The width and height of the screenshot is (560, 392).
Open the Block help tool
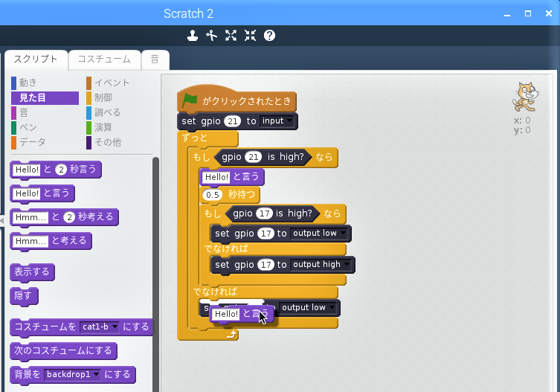(x=270, y=36)
